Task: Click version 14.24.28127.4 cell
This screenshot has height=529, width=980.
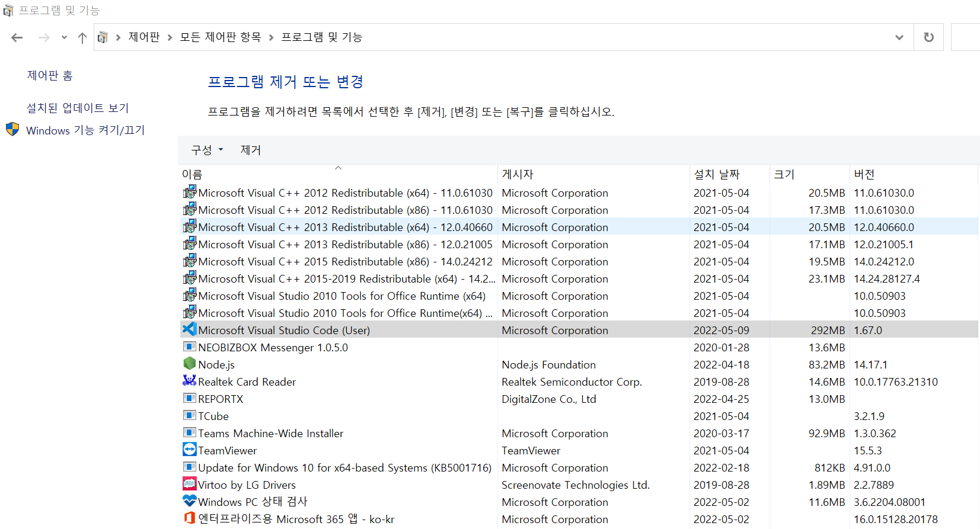Action: tap(887, 279)
